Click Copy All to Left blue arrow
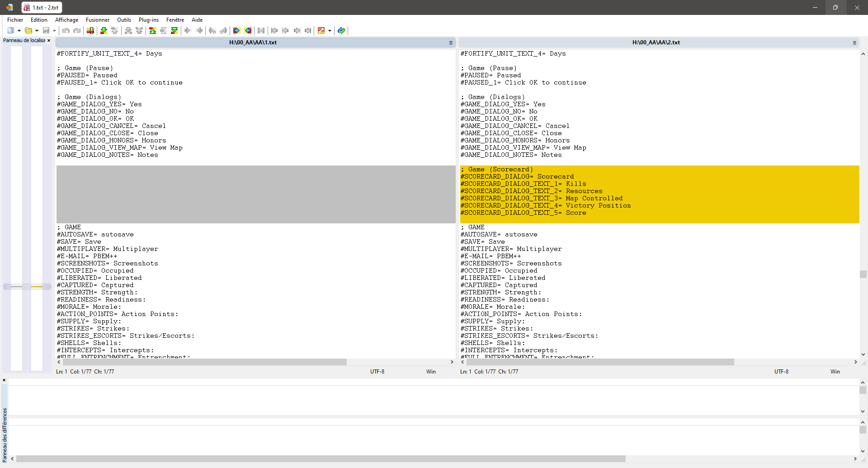Viewport: 868px width, 468px height. pos(248,31)
